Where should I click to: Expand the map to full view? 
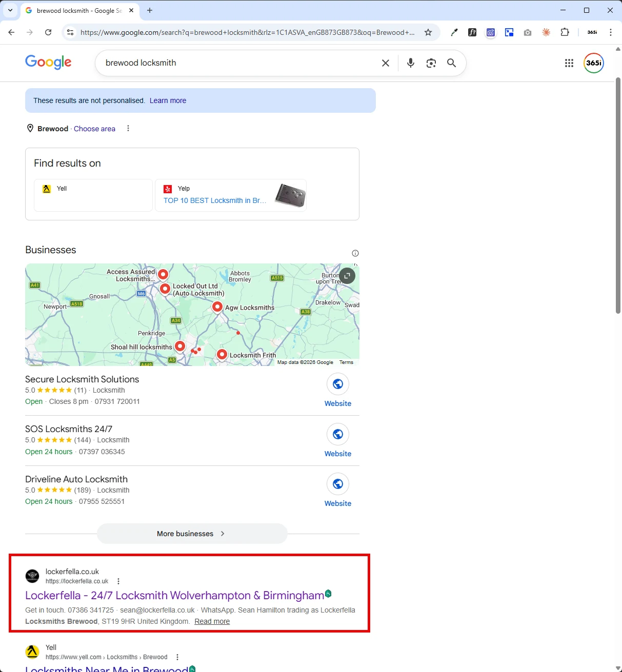point(347,276)
